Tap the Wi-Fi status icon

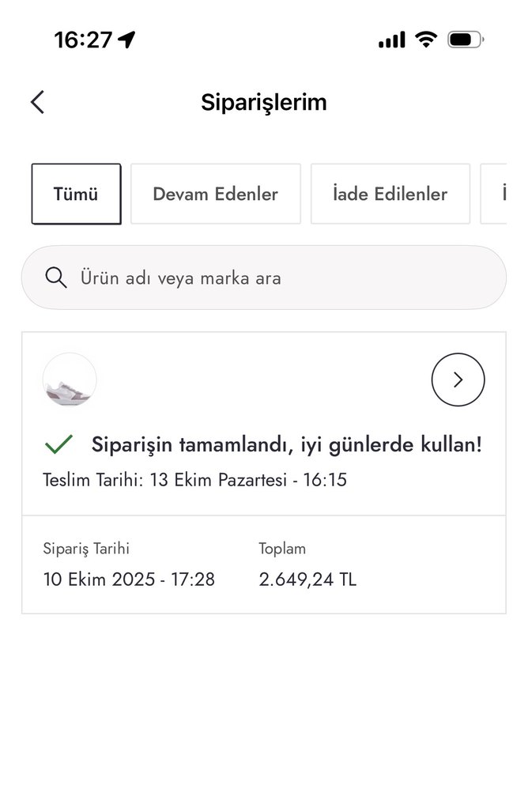[426, 40]
